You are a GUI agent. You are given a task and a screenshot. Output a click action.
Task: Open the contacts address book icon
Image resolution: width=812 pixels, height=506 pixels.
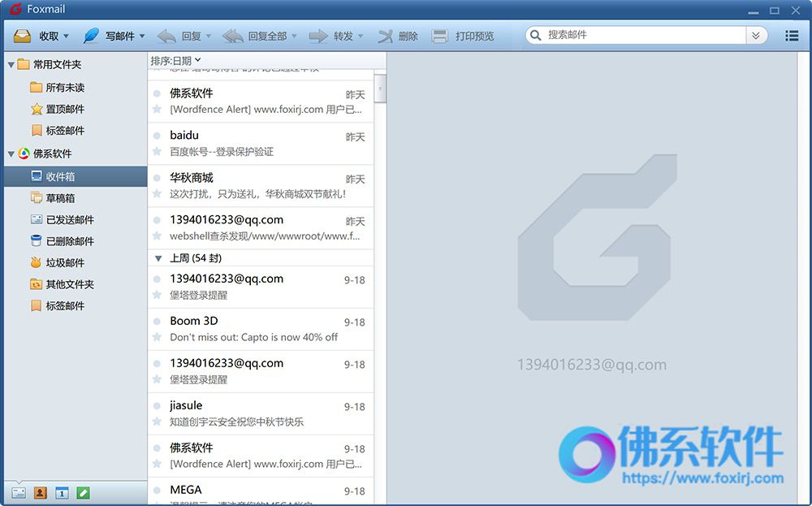click(x=41, y=492)
